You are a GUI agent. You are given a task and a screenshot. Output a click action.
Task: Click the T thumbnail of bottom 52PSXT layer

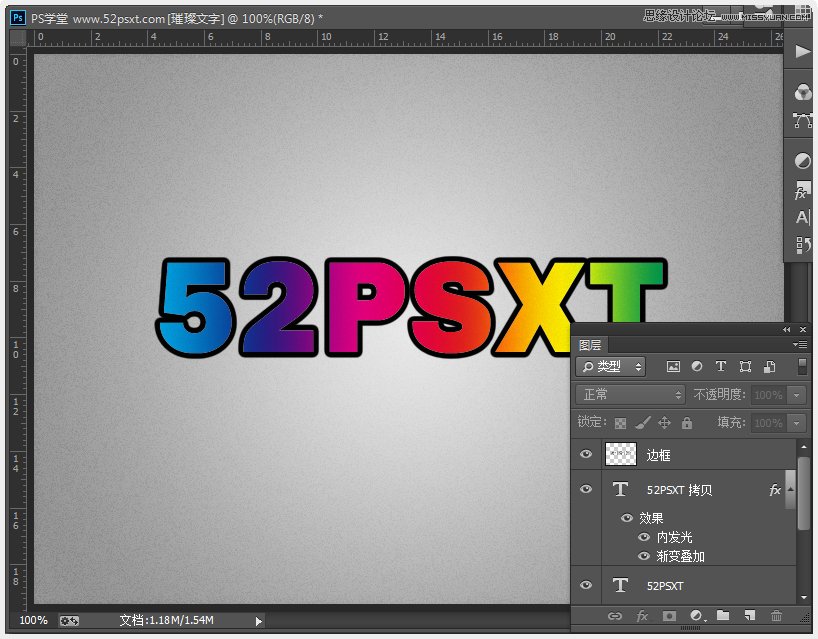tap(620, 585)
